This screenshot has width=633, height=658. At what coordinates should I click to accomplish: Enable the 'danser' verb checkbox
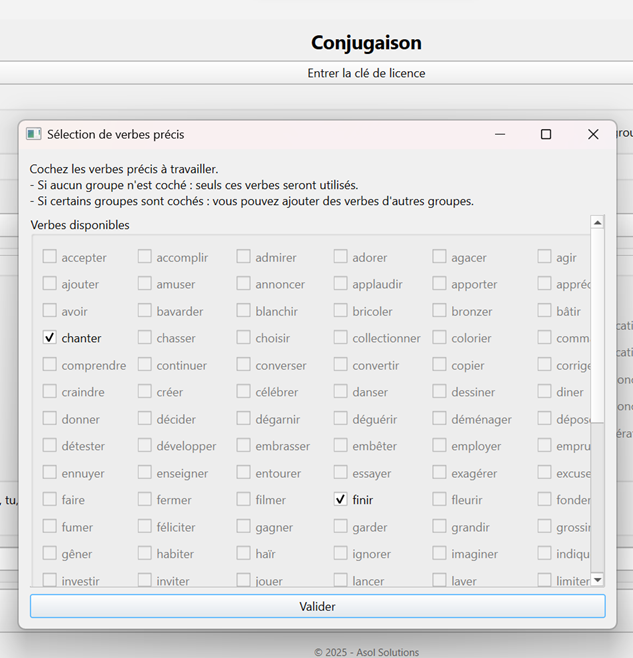pos(341,392)
